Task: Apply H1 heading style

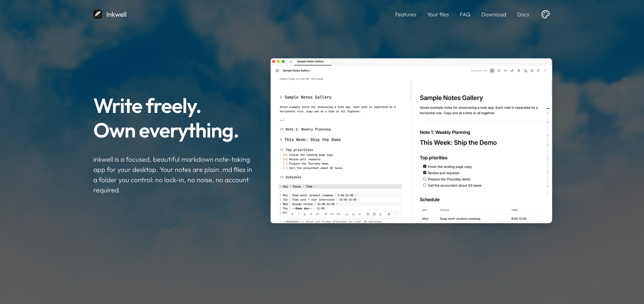Action: coord(326,214)
